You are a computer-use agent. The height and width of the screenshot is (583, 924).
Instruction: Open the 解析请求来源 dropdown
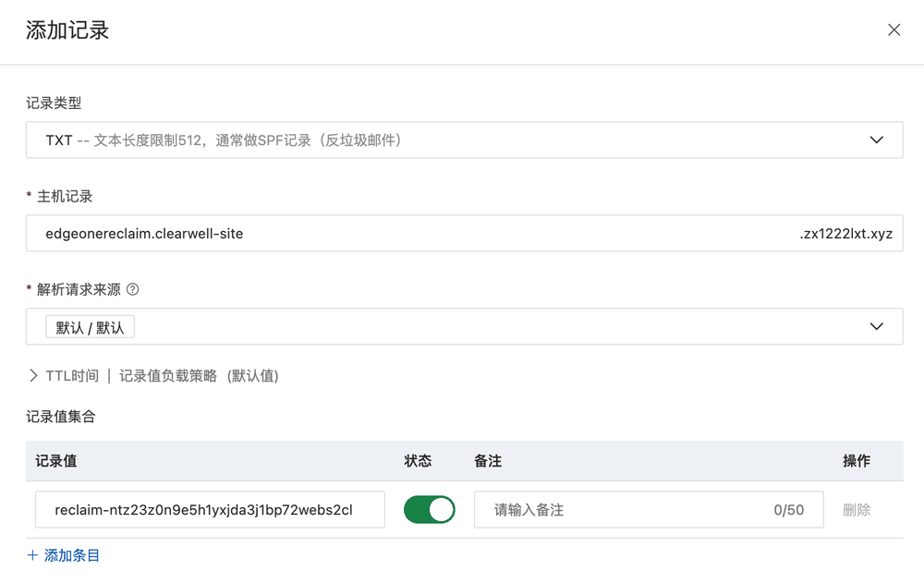click(x=465, y=326)
